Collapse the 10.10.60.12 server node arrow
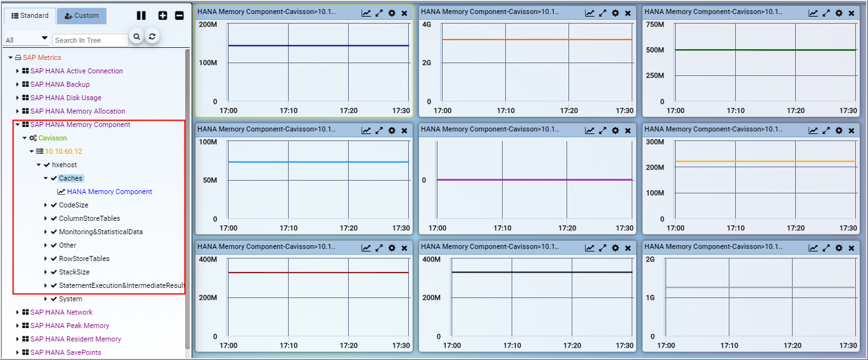868x360 pixels. [x=32, y=151]
